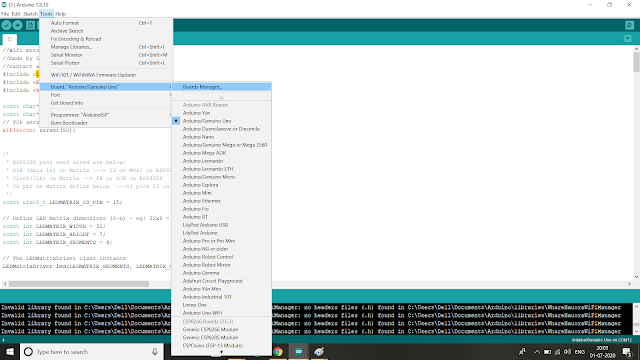
Task: Click the New sketch icon
Action: (x=31, y=25)
